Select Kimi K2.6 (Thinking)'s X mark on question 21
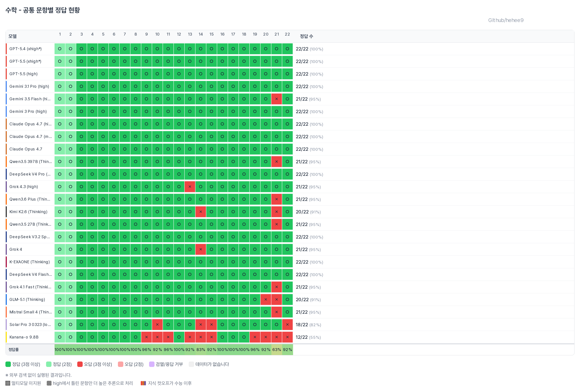The image size is (580, 392). 276,212
